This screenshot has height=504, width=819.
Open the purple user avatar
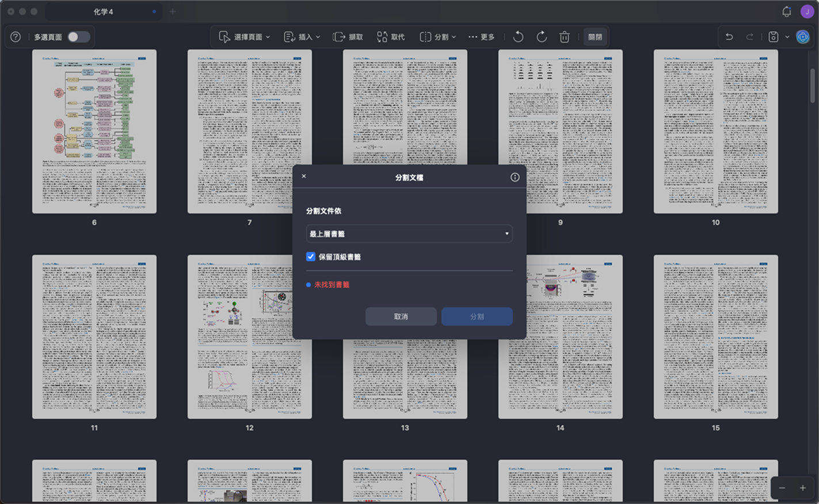(x=807, y=12)
